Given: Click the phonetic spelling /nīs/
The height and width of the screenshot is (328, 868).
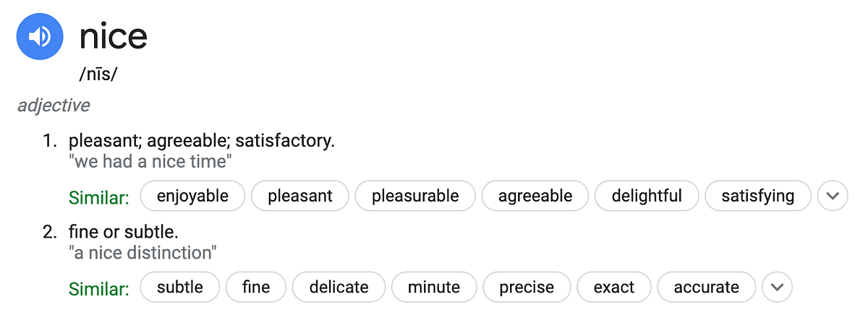Looking at the screenshot, I should click(x=98, y=74).
